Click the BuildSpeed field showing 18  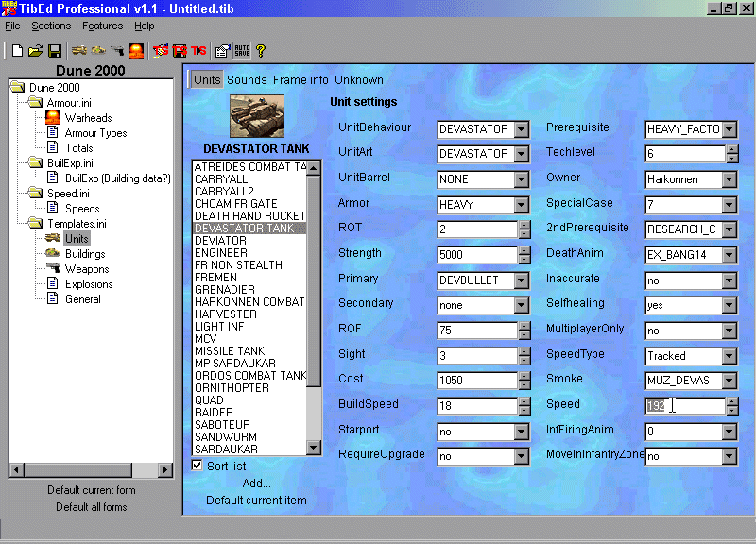(477, 406)
